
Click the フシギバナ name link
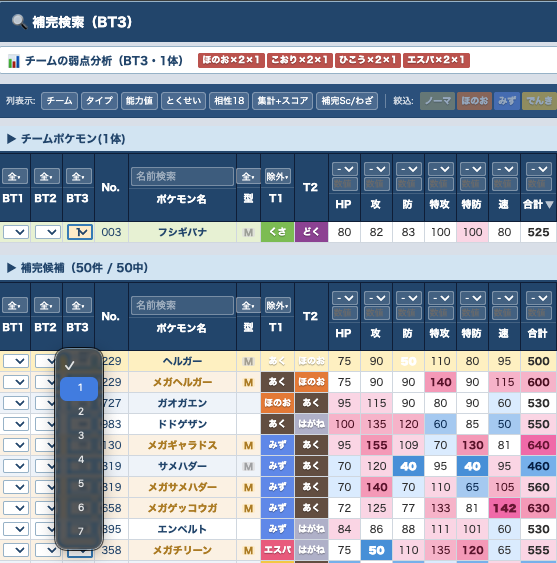click(x=182, y=232)
